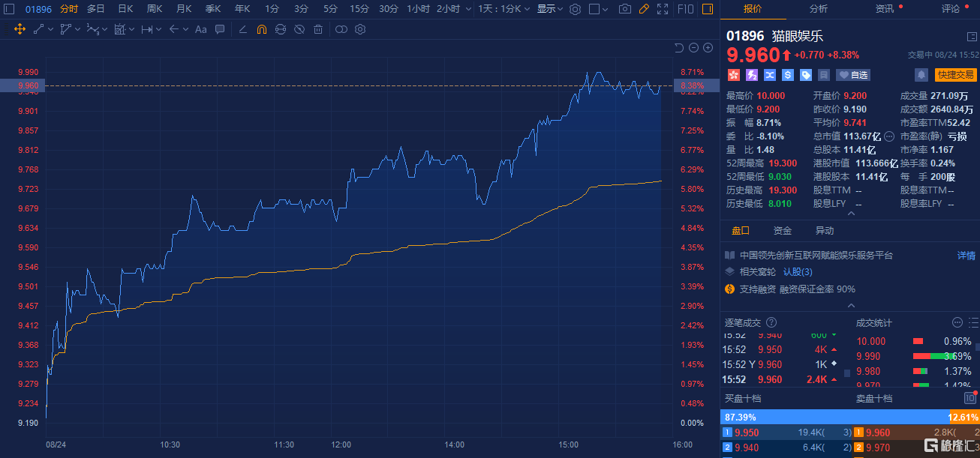The width and height of the screenshot is (980, 458).
Task: Select the magnet snap drawing tool
Action: pyautogui.click(x=261, y=29)
